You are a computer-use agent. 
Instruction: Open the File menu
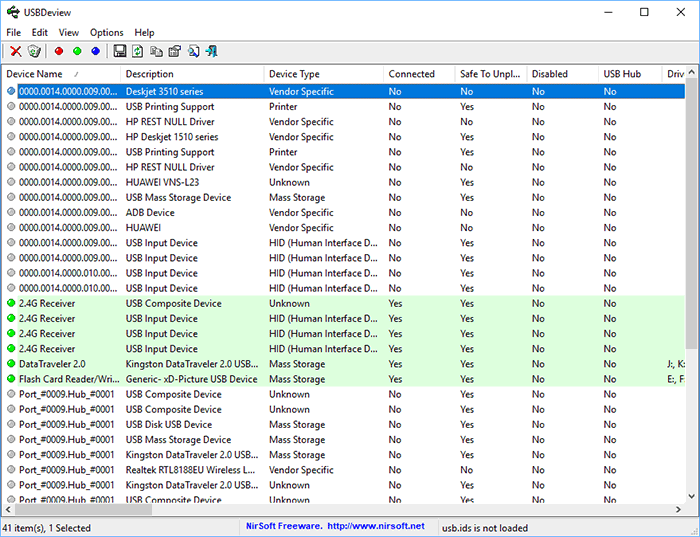click(x=13, y=32)
